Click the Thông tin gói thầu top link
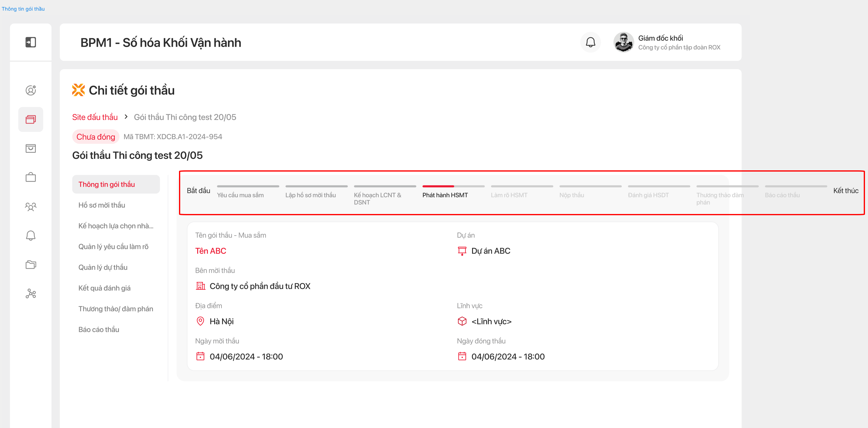868x428 pixels. click(23, 9)
